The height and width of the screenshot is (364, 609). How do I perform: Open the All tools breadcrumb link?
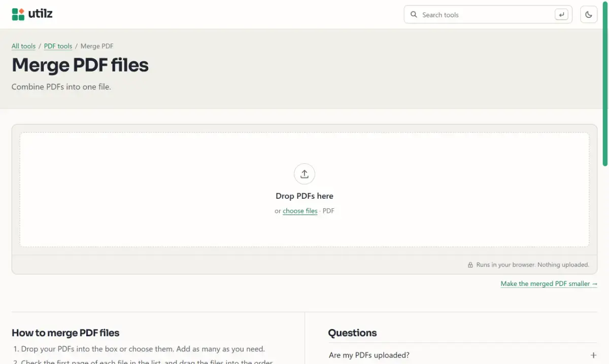(x=23, y=46)
